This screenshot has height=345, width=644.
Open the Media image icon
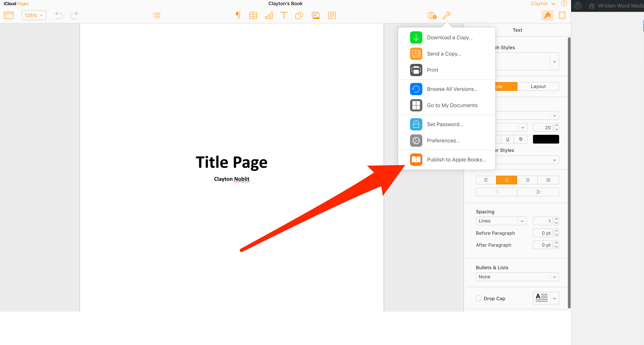315,15
